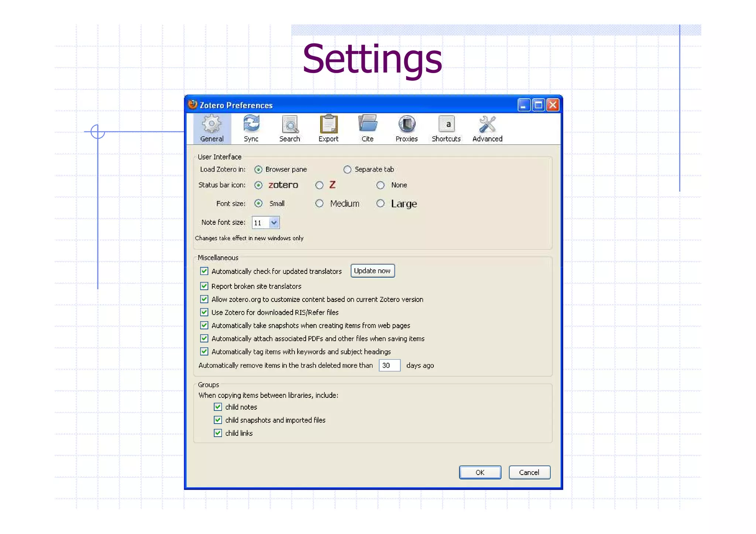
Task: Click the Update now button
Action: point(372,271)
